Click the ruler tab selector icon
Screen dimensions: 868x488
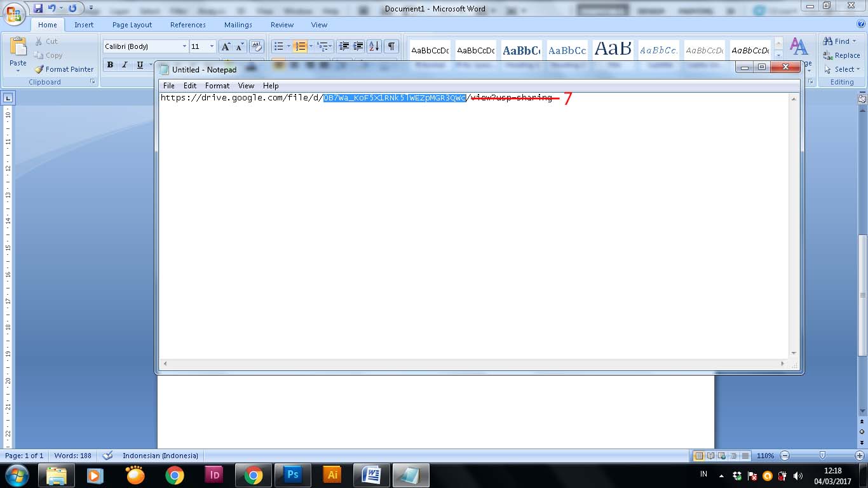pyautogui.click(x=8, y=98)
